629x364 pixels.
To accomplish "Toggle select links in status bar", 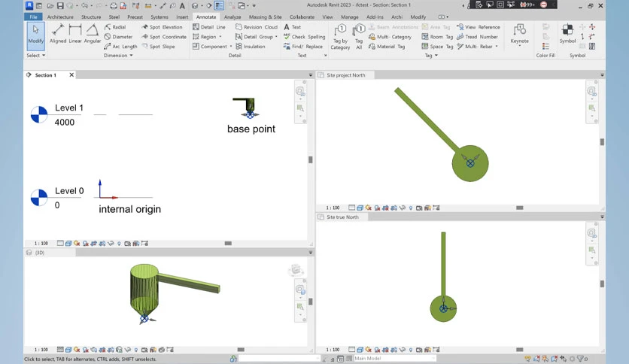I will pyautogui.click(x=527, y=359).
